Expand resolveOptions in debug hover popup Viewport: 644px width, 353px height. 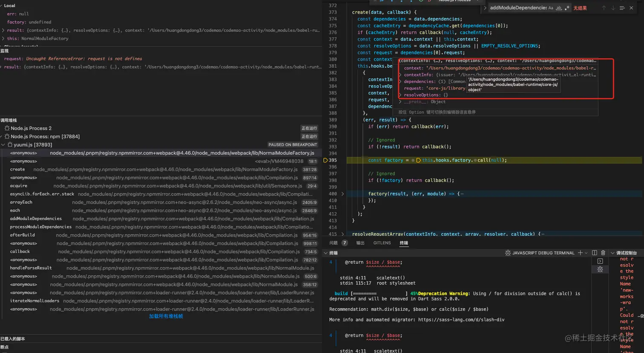pyautogui.click(x=400, y=95)
